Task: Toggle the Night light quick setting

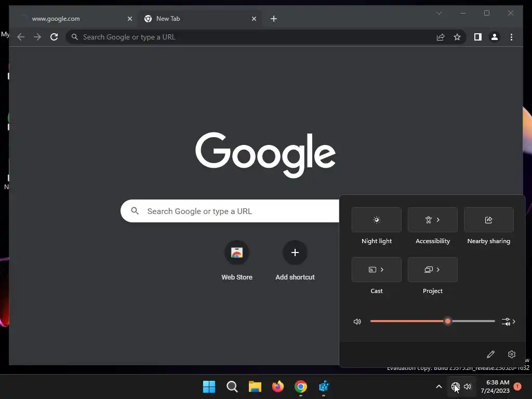Action: coord(377,220)
